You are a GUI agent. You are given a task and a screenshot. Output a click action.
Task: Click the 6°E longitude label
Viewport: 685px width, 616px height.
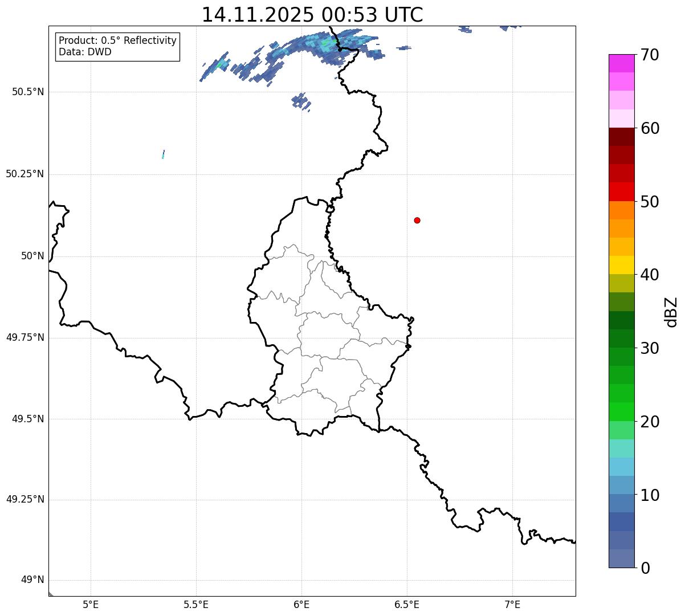click(301, 604)
